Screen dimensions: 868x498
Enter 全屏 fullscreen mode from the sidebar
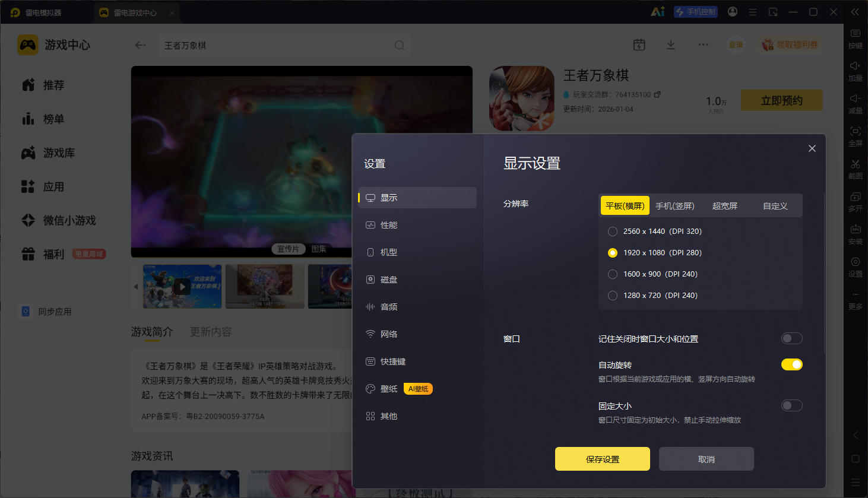coord(856,136)
